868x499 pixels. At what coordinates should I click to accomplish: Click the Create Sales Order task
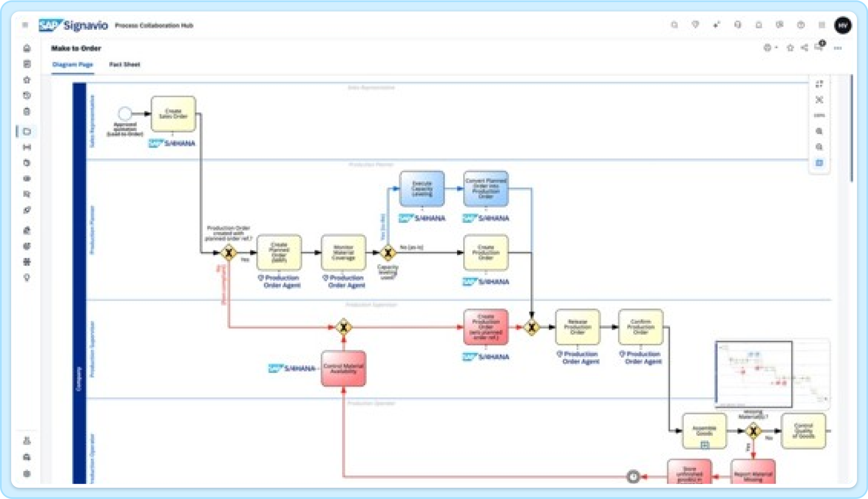(173, 114)
